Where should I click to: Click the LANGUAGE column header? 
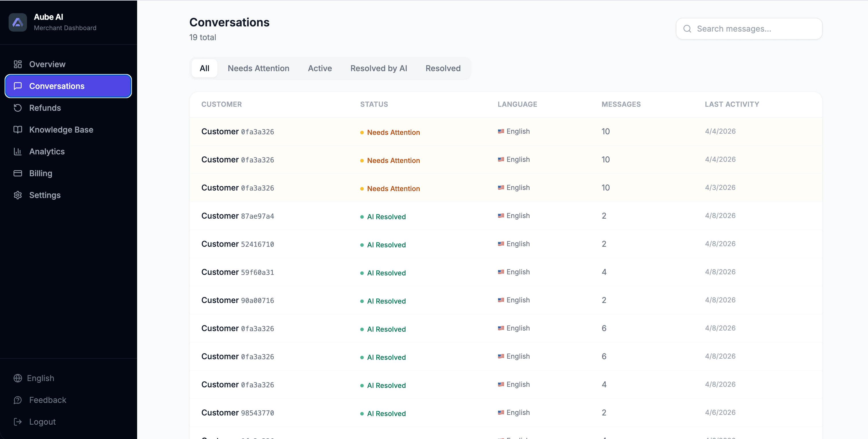click(517, 104)
